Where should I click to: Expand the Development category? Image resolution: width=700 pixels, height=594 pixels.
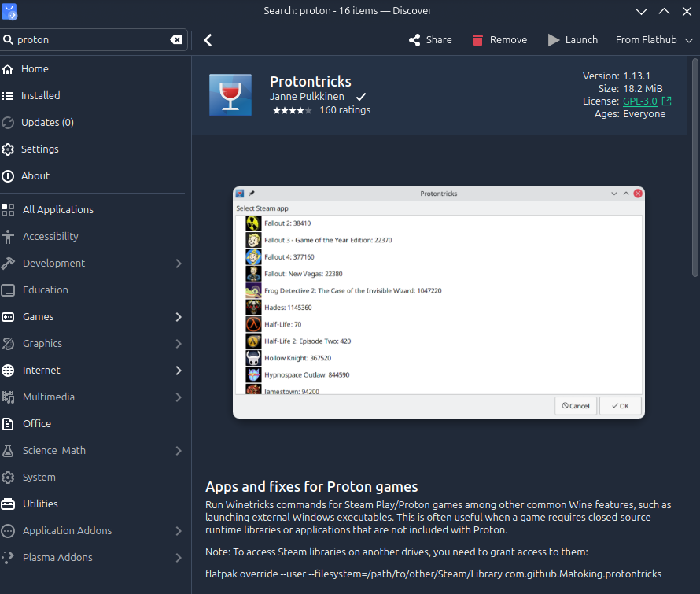pyautogui.click(x=179, y=264)
